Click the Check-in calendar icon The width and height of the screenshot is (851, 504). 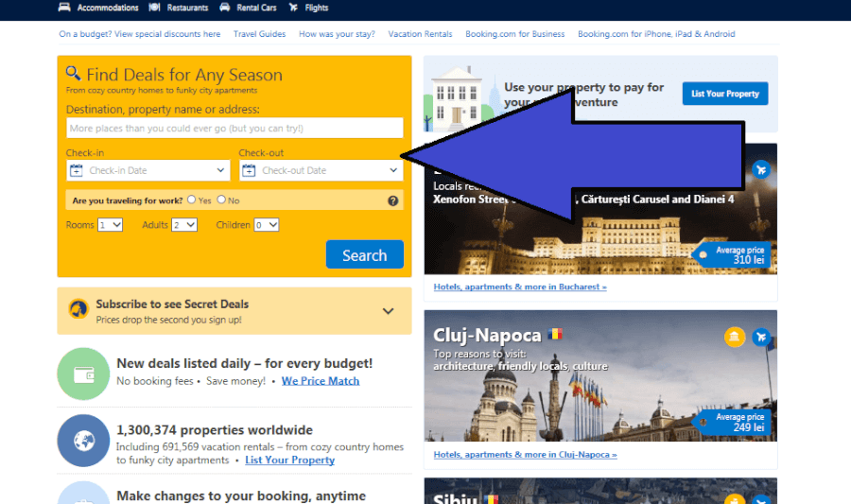click(77, 170)
